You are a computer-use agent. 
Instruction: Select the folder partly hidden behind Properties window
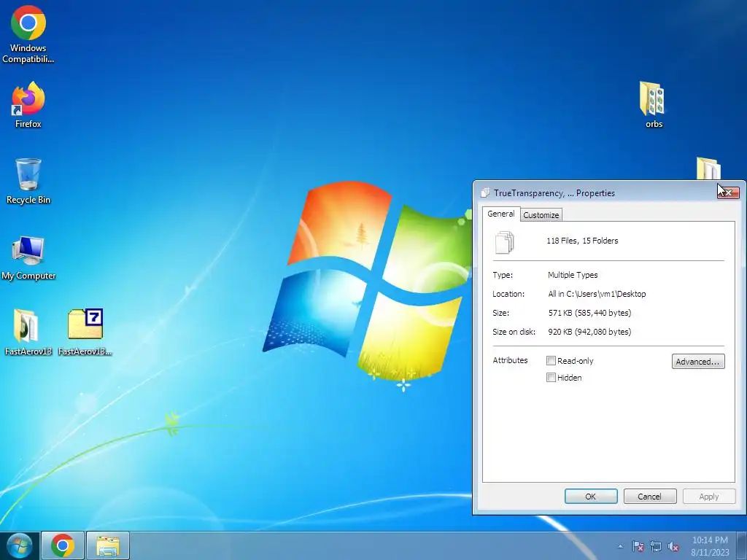[x=708, y=168]
